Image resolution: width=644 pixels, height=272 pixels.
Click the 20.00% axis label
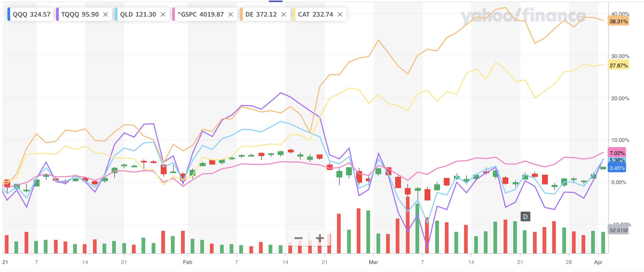point(620,98)
